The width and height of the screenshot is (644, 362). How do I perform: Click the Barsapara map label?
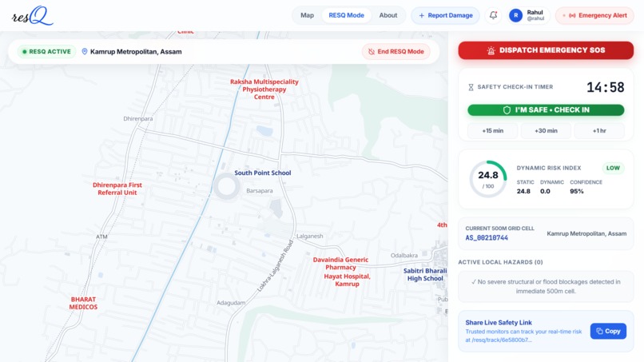(x=259, y=191)
